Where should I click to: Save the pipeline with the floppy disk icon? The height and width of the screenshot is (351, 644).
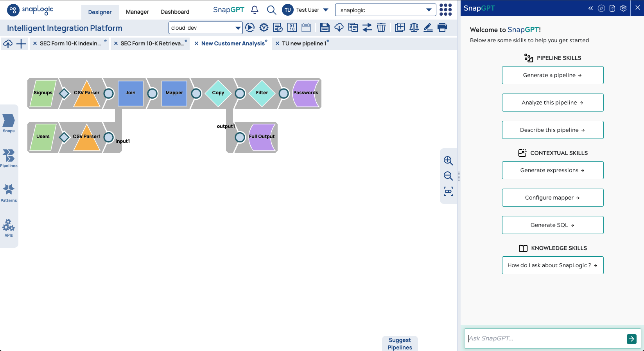click(325, 27)
